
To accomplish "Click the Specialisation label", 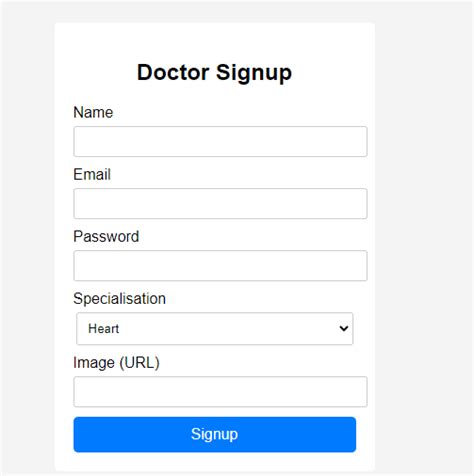I will (x=119, y=298).
